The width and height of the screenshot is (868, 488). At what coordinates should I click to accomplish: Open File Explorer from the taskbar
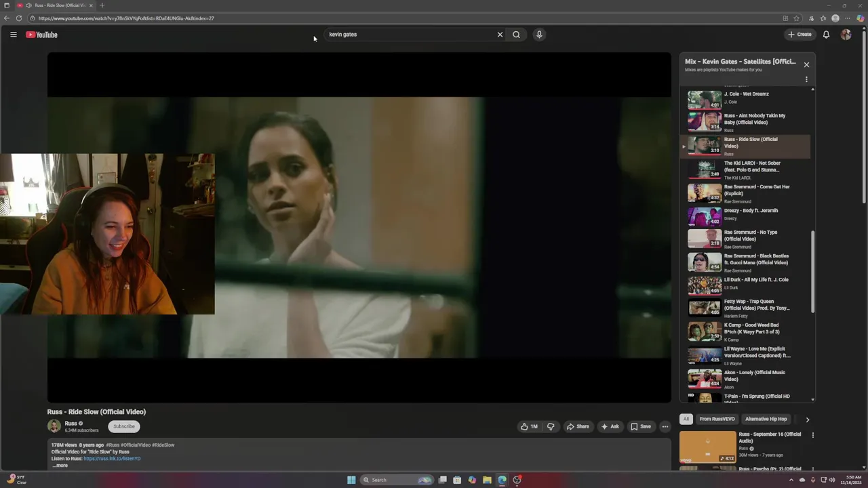pyautogui.click(x=487, y=480)
